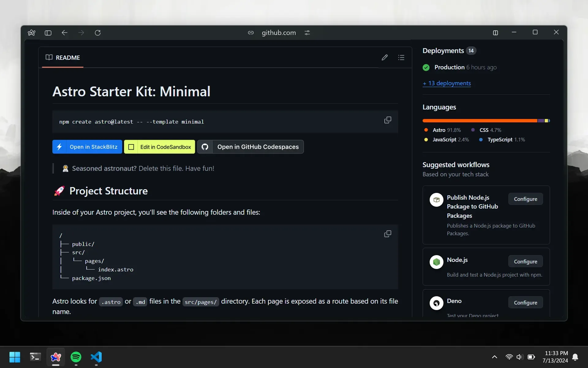Click the Deno workflow logo icon

coord(436,303)
